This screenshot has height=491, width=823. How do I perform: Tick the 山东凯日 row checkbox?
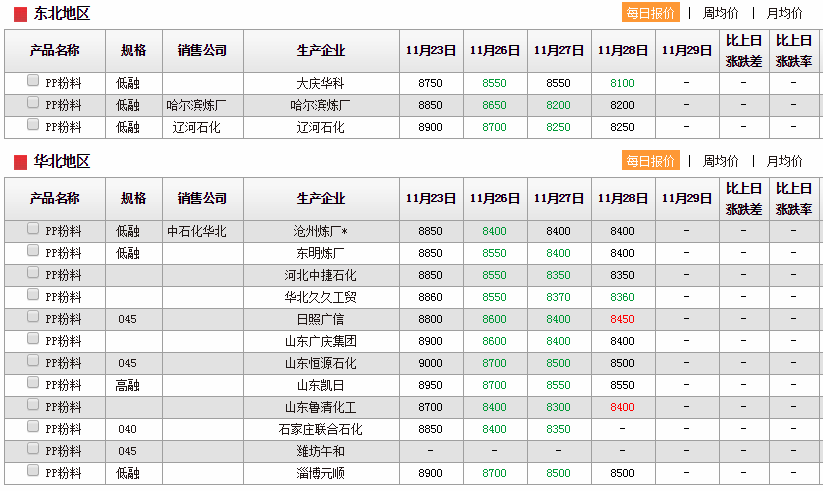33,383
